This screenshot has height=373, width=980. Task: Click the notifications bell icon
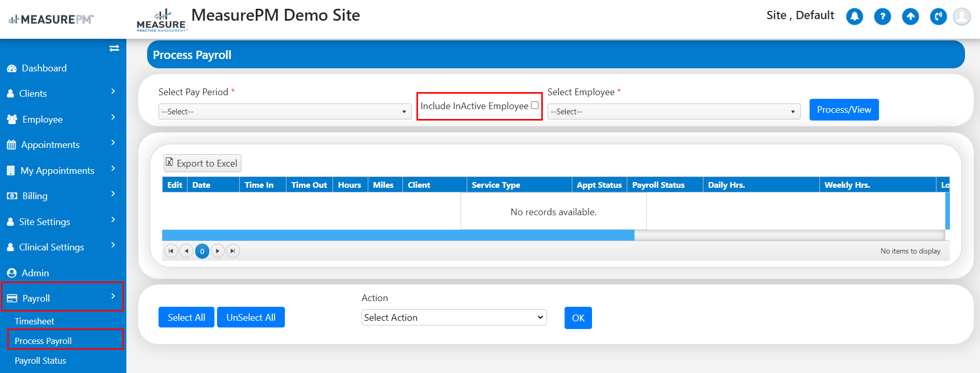855,17
